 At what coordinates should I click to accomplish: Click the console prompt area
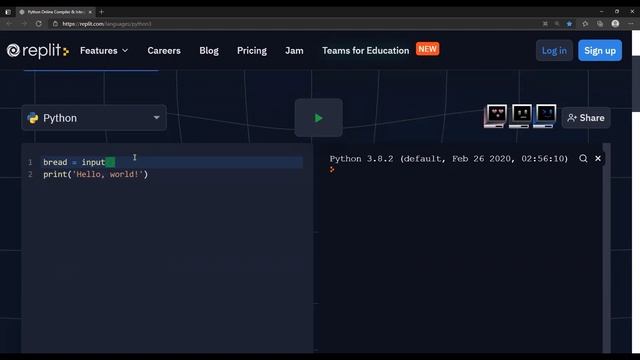(332, 169)
